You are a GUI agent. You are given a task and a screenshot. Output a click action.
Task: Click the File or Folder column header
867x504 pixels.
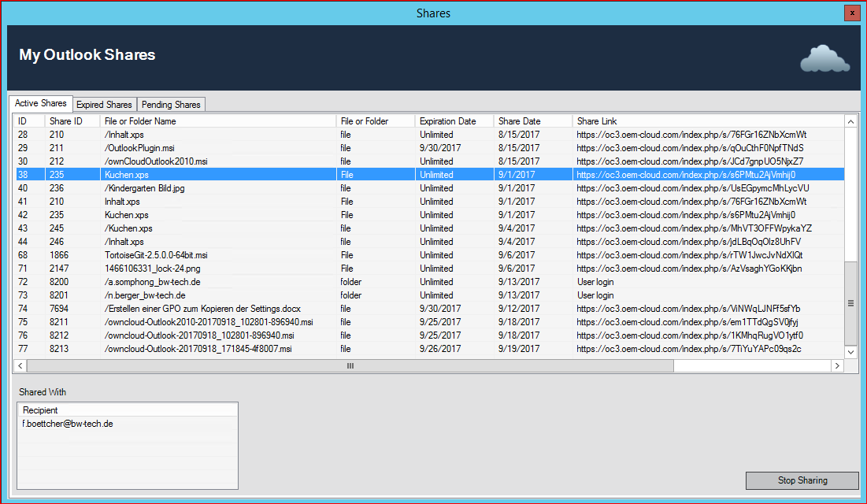coord(376,121)
